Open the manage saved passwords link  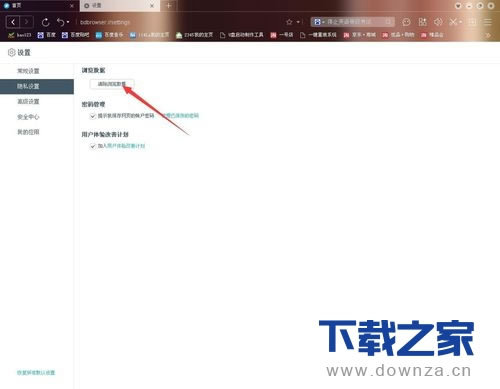181,116
